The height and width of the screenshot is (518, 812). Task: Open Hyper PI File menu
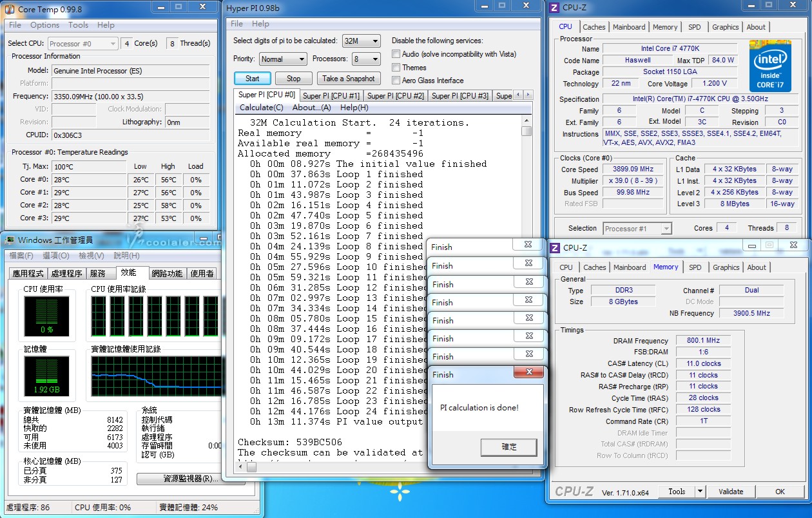237,24
